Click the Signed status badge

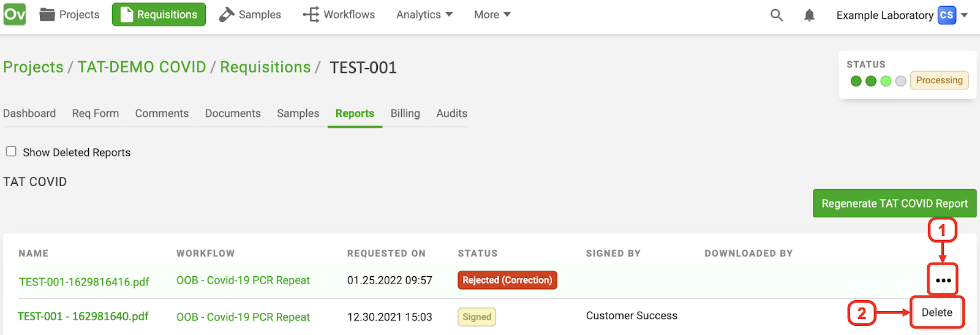click(477, 317)
